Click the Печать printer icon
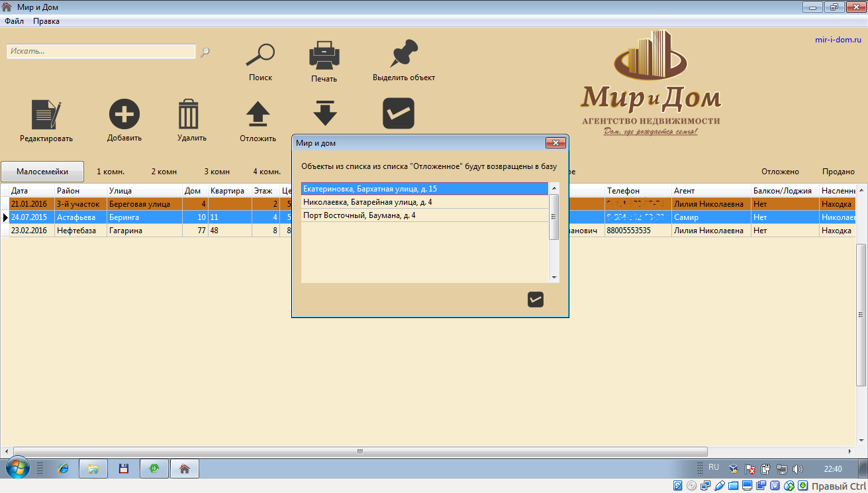Screen dimensions: 868x493 (x=324, y=56)
